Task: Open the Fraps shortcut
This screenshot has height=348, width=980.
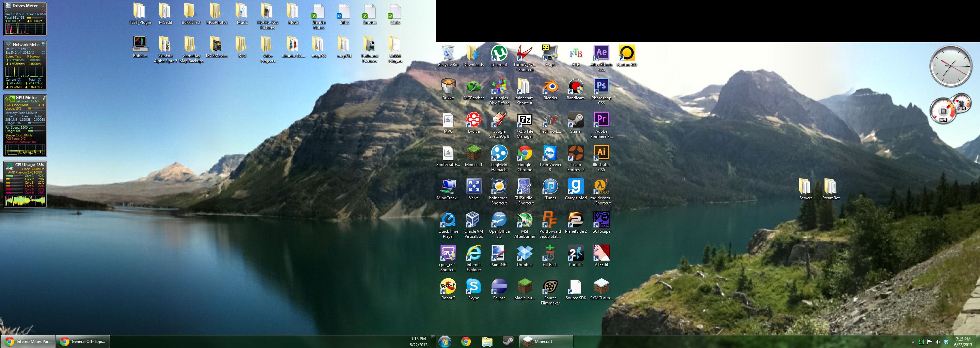Action: (550, 56)
